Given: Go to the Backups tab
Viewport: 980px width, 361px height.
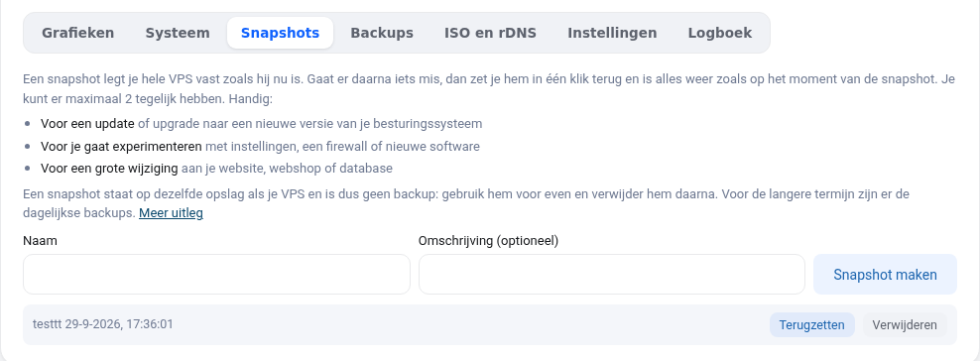Looking at the screenshot, I should click(x=382, y=33).
